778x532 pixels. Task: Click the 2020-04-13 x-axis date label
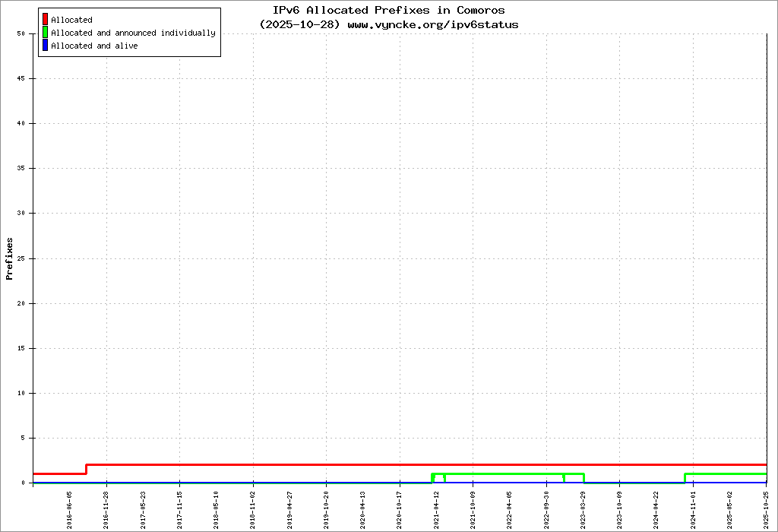click(363, 506)
